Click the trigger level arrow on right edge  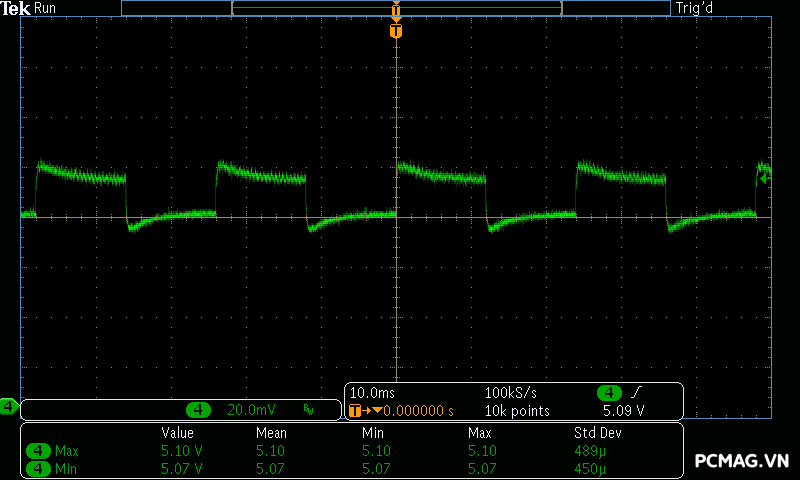coord(765,178)
